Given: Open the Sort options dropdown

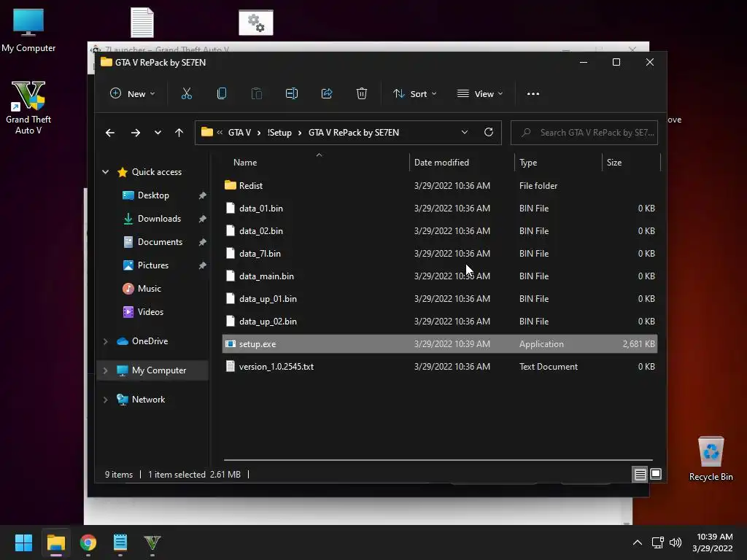Looking at the screenshot, I should point(414,94).
